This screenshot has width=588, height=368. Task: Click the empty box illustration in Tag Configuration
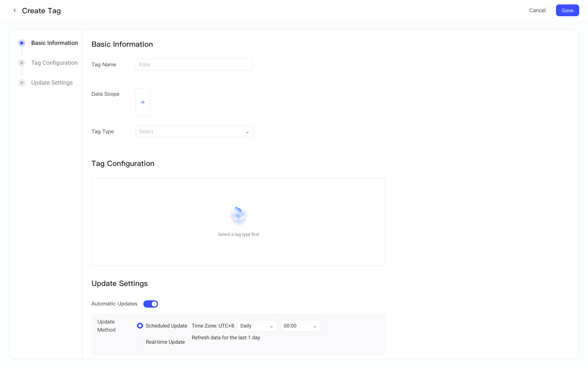[238, 216]
